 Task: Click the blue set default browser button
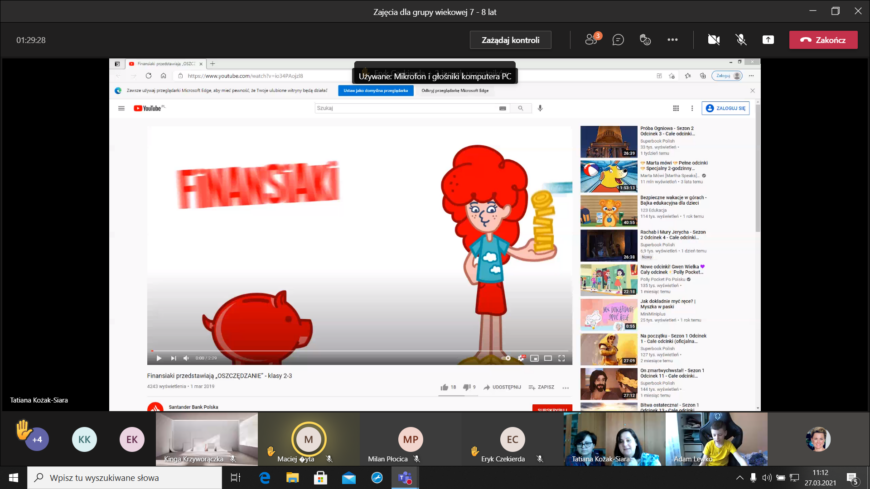(376, 90)
